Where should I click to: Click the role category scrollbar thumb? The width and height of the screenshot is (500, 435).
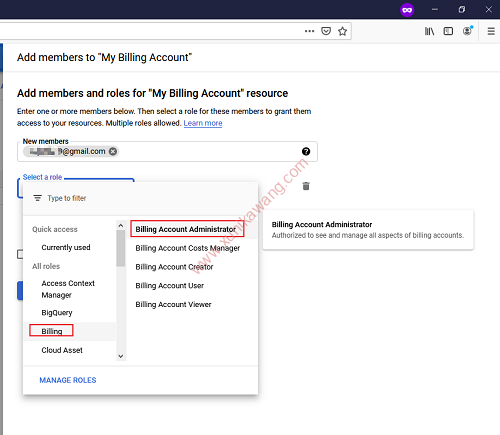click(121, 248)
